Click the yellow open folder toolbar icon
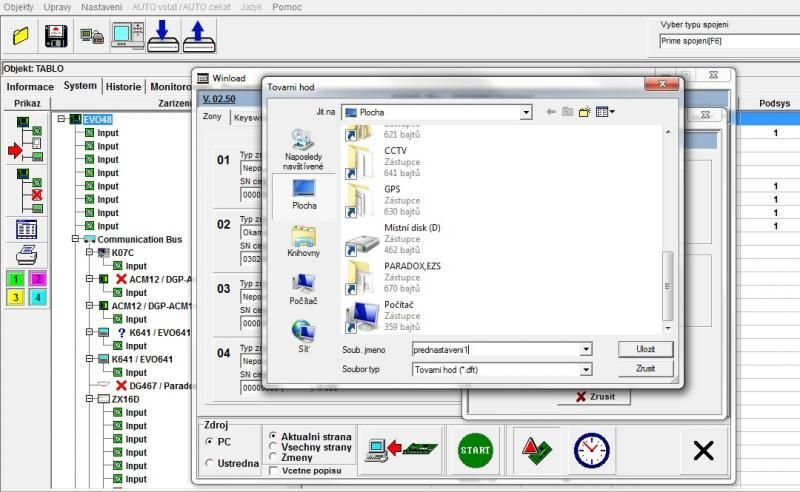The image size is (800, 492). [21, 37]
